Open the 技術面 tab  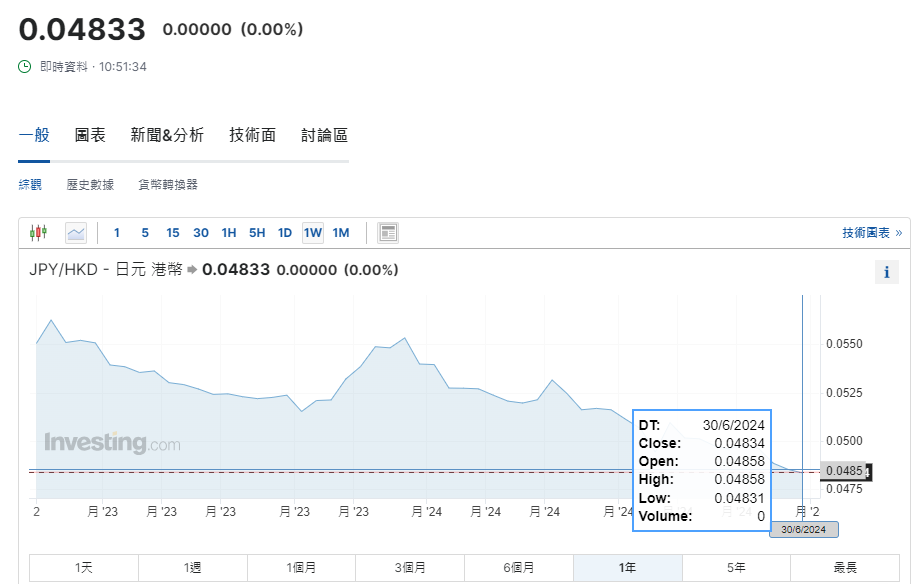(252, 135)
